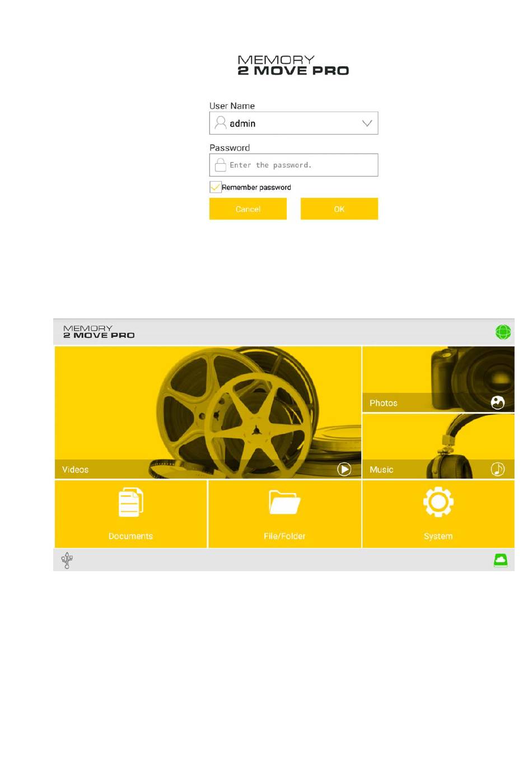
Task: Open the Music tile
Action: (x=438, y=446)
